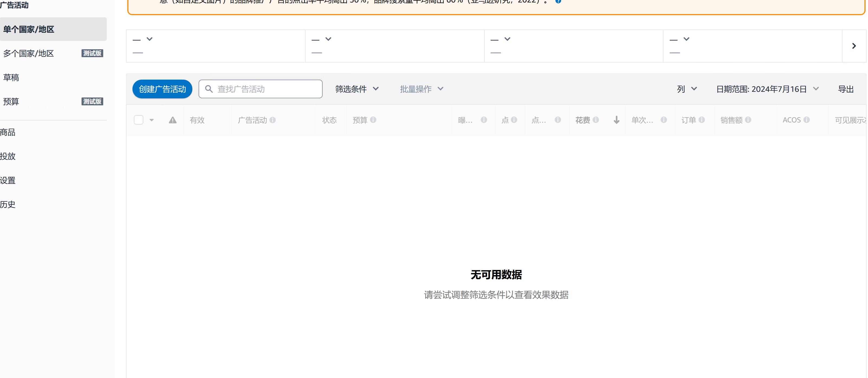The image size is (868, 378).
Task: Click right arrow to show more metrics
Action: tap(854, 46)
